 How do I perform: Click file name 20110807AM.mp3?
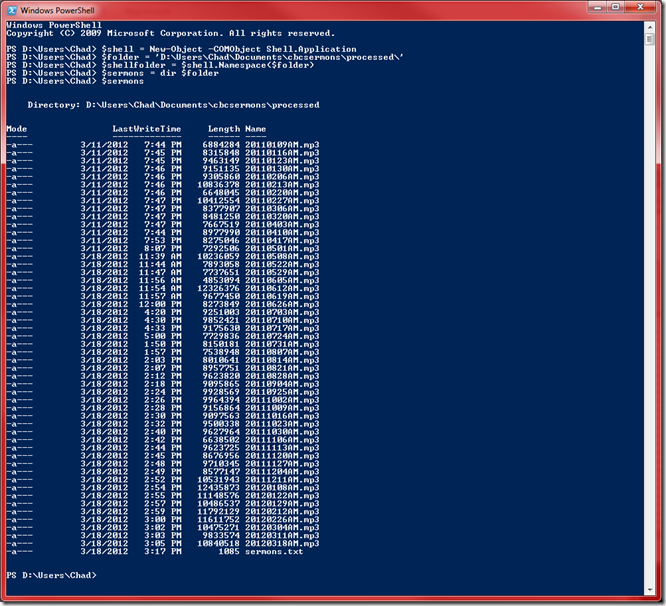[282, 352]
